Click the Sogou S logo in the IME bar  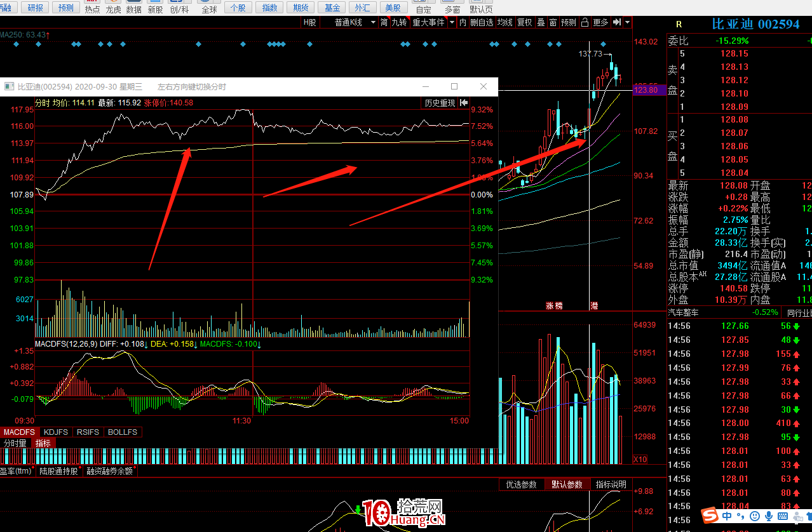[x=710, y=516]
